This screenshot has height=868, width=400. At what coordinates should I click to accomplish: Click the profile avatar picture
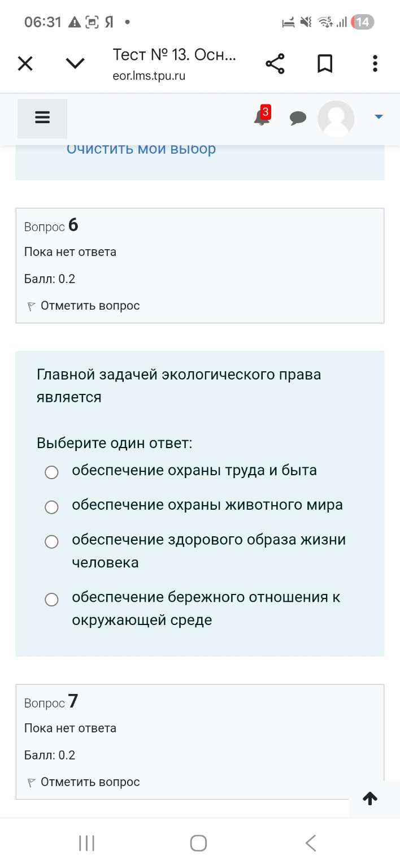pos(336,119)
